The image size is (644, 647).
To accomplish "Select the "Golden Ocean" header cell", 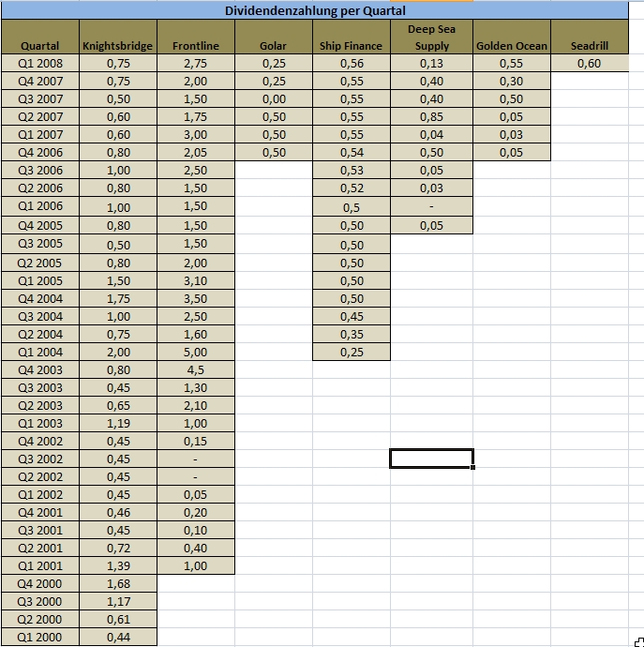I will pos(512,37).
